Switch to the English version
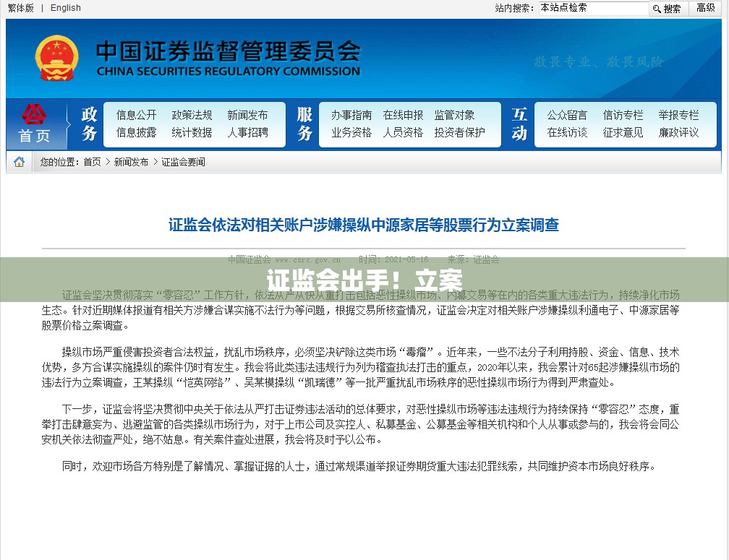This screenshot has height=560, width=729. pyautogui.click(x=66, y=8)
